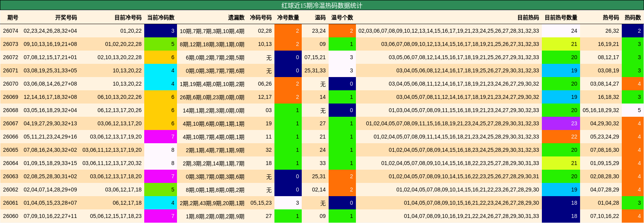Click the title 红球近15期冷温热码数据统计
Viewport: 644px width, 223px height.
(322, 5)
